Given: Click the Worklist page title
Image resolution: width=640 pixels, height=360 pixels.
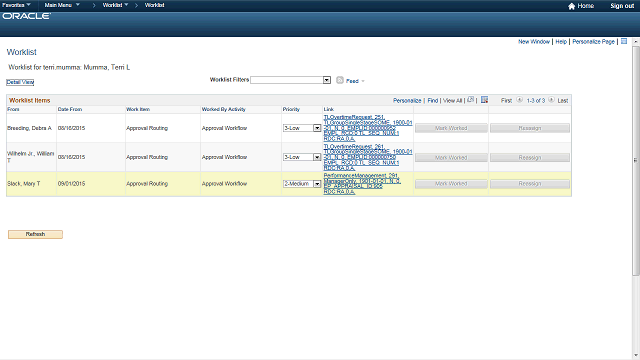Looking at the screenshot, I should (22, 52).
